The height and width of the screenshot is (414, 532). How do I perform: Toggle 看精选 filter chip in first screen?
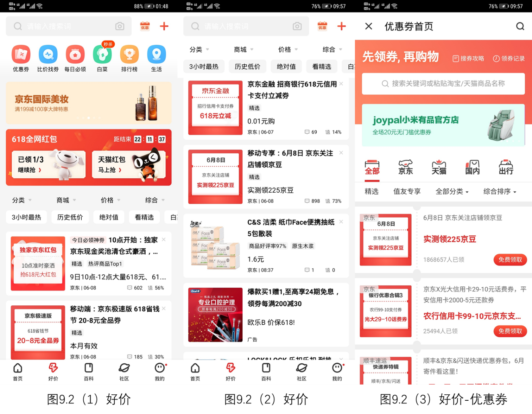coord(144,217)
